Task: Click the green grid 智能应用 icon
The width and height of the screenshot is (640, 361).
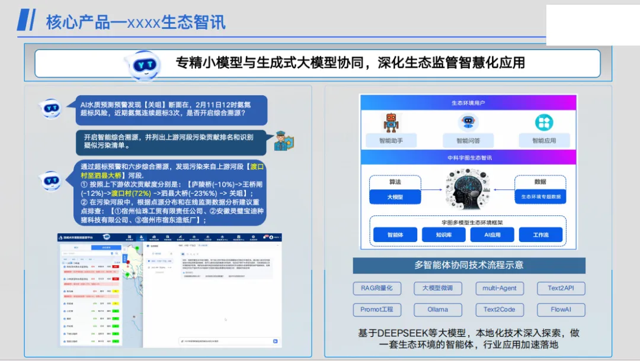Action: [x=544, y=122]
